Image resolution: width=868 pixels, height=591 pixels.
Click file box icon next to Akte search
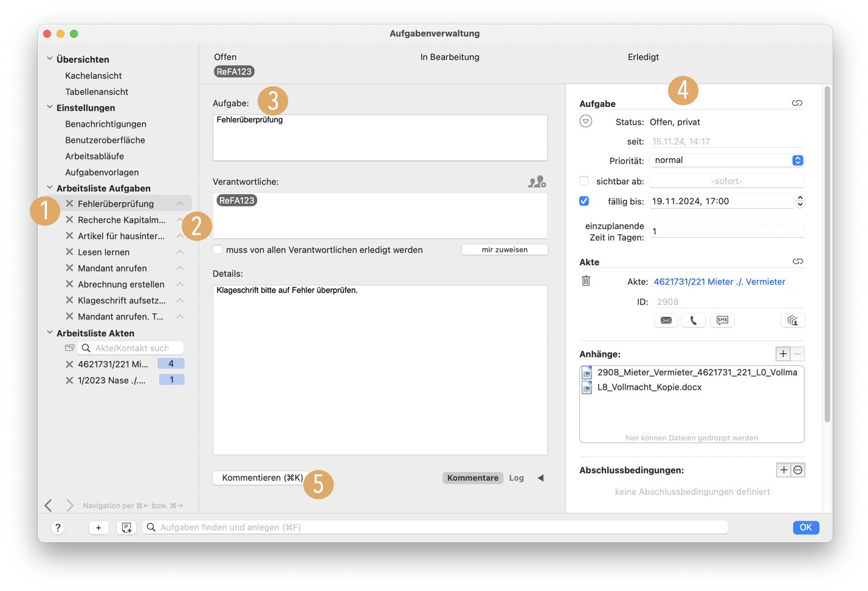tap(69, 348)
